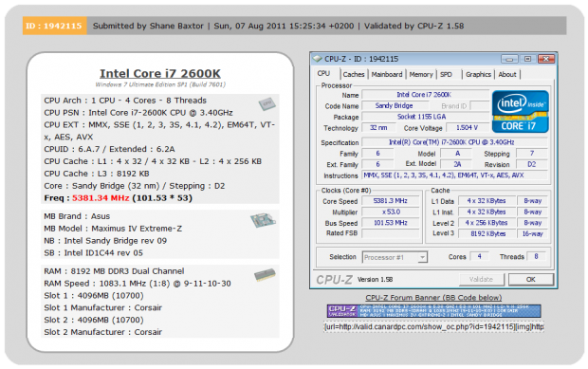Screen dimensions: 588x369
Task: Click the Specification field in CPU-Z
Action: [454, 142]
